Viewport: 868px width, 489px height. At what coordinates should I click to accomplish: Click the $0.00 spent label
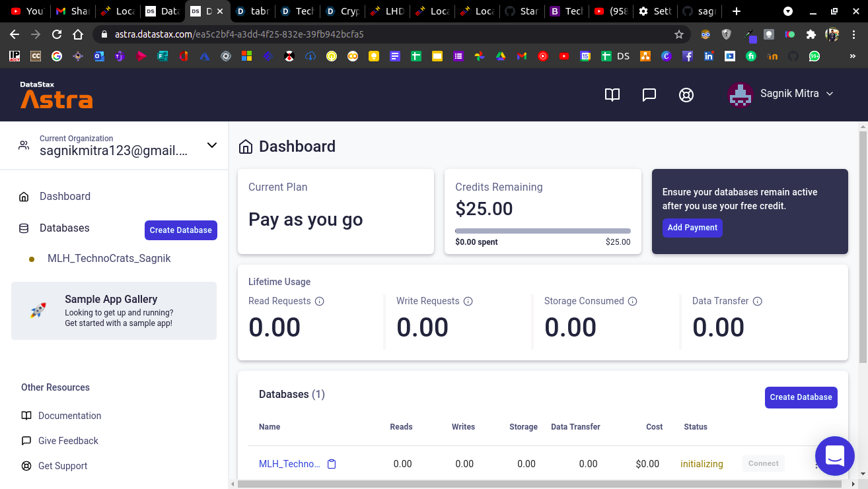coord(476,242)
